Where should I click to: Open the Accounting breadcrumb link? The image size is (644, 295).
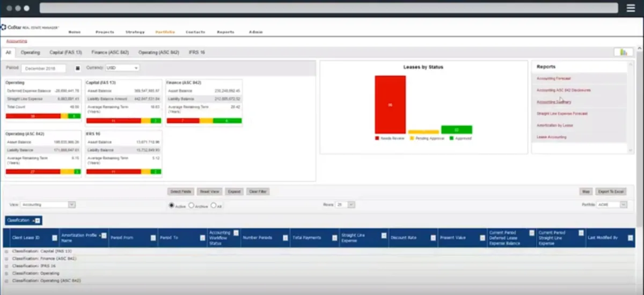[x=17, y=41]
